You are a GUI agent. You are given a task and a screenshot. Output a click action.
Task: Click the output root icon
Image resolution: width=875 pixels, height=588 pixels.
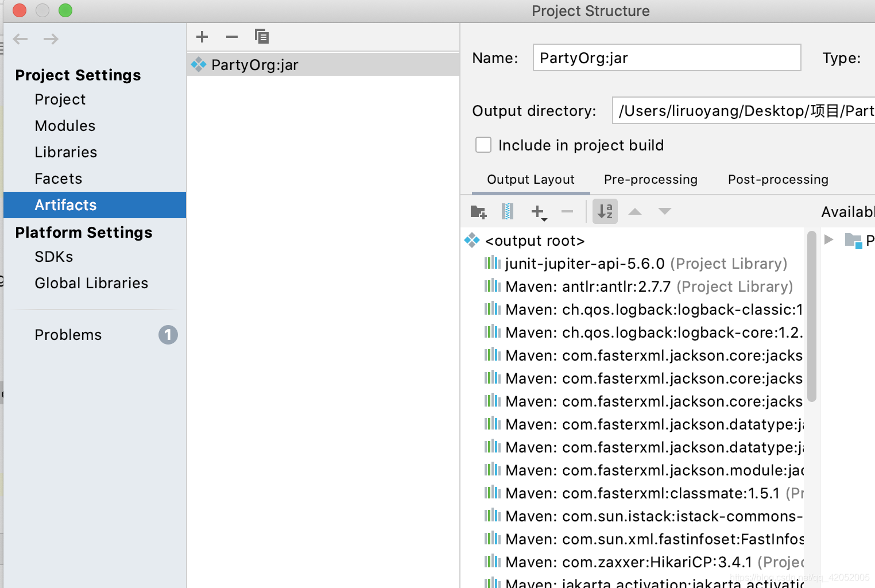(x=472, y=240)
